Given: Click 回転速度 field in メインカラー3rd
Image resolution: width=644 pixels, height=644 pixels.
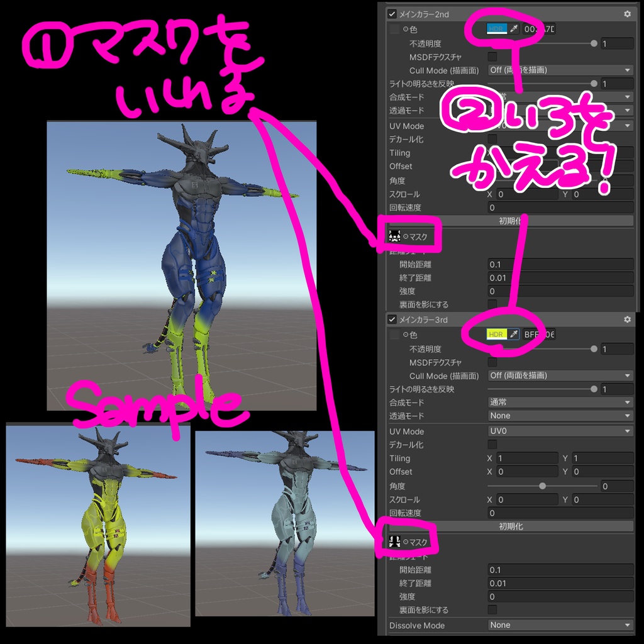Looking at the screenshot, I should tap(560, 513).
